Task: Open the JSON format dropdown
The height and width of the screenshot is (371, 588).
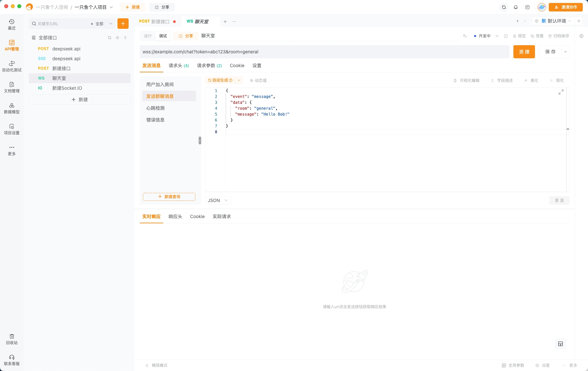Action: (217, 200)
